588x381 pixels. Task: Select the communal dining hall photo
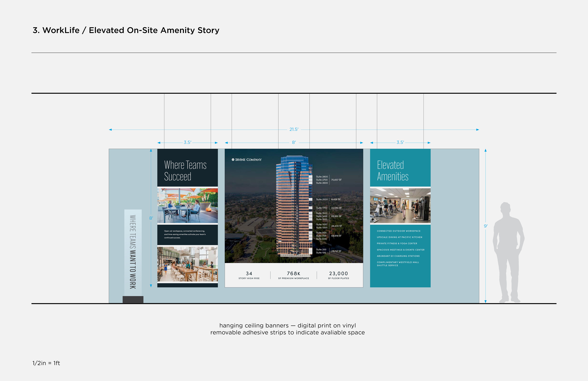point(188,264)
